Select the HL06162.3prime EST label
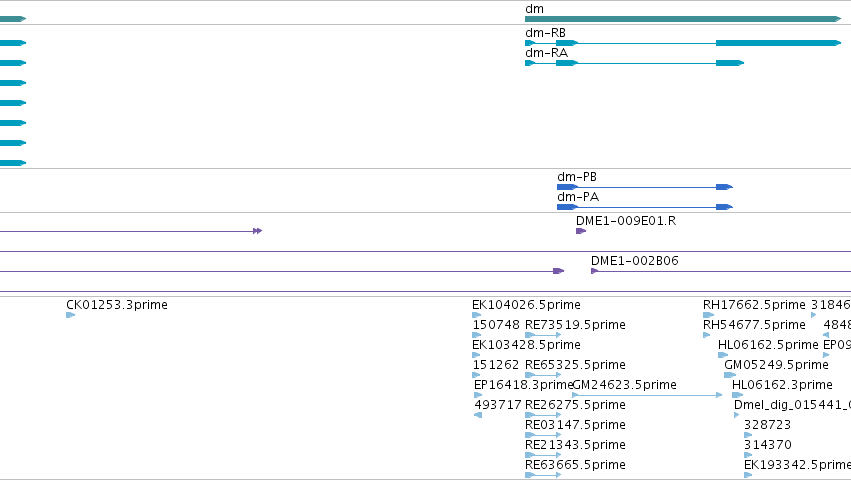The height and width of the screenshot is (480, 851). pos(782,385)
